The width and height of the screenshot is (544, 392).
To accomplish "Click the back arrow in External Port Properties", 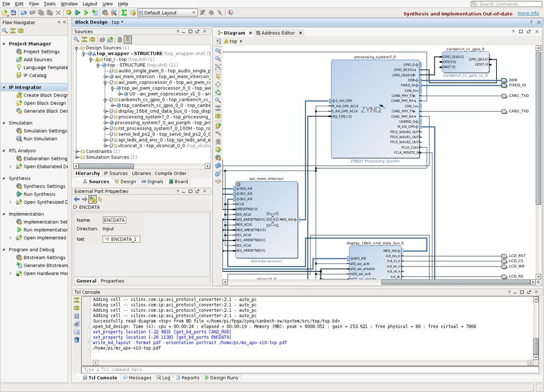I will pos(76,199).
